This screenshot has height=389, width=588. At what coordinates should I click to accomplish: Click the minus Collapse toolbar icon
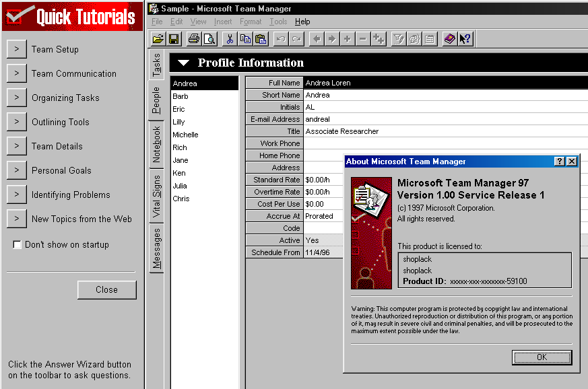pos(362,39)
